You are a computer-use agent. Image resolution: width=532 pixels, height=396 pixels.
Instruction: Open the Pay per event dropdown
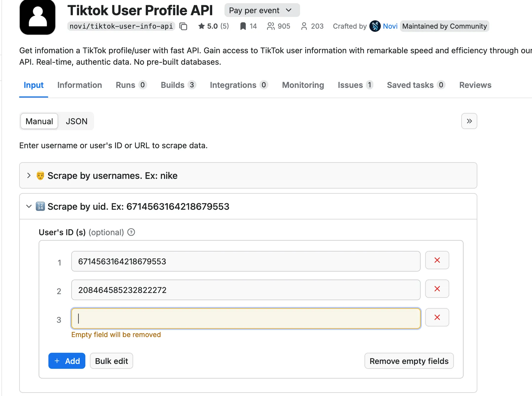(262, 10)
